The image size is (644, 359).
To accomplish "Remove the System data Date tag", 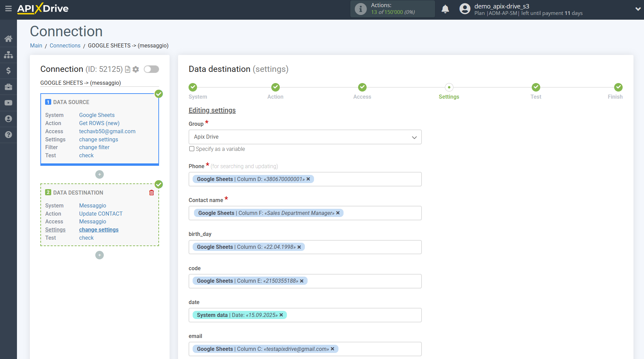I will 281,315.
